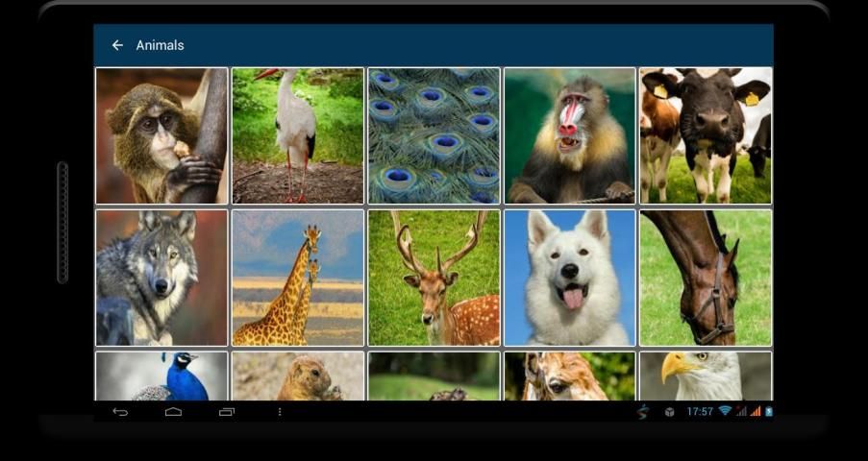Open the white stork photo

coord(298,135)
